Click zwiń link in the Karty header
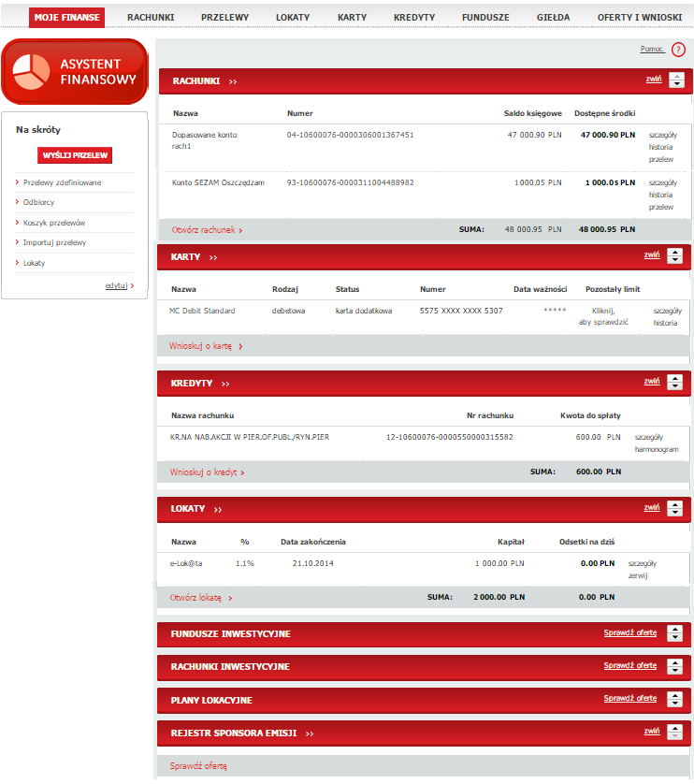694x784 pixels. [x=652, y=255]
